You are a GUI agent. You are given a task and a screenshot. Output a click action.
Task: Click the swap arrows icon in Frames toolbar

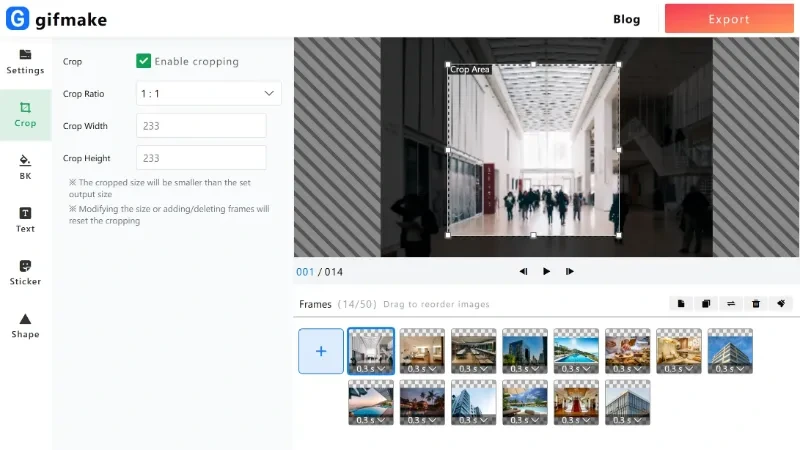click(731, 304)
